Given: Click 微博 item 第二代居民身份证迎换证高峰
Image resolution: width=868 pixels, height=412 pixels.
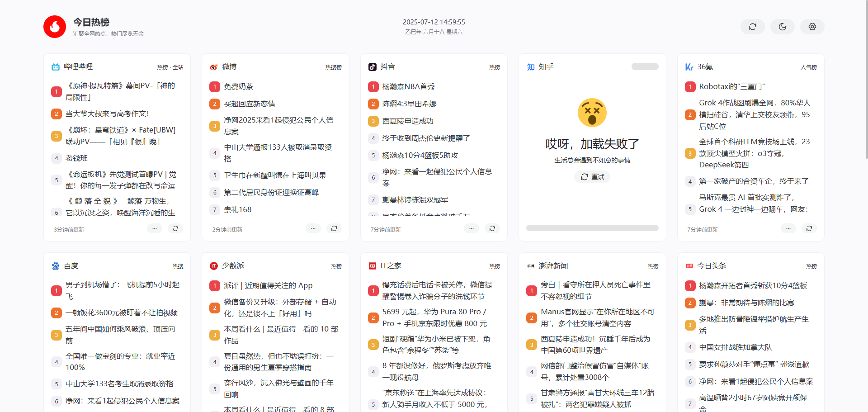Looking at the screenshot, I should [x=271, y=192].
